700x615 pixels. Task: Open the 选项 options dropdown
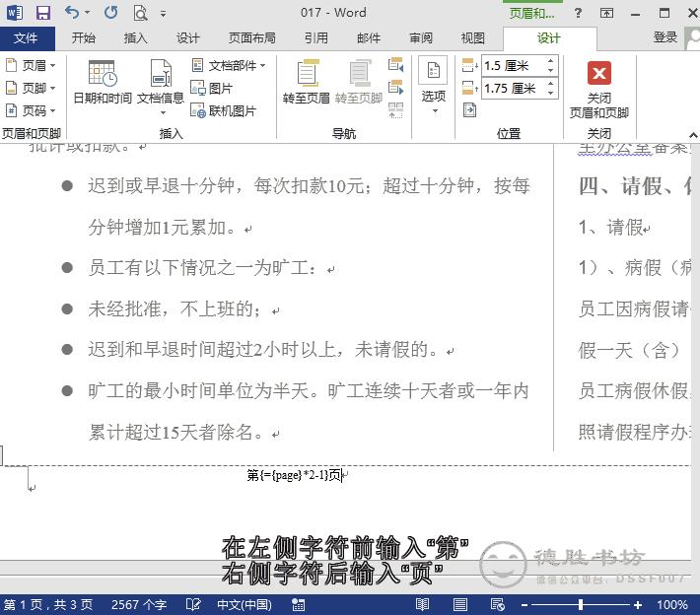tap(434, 85)
